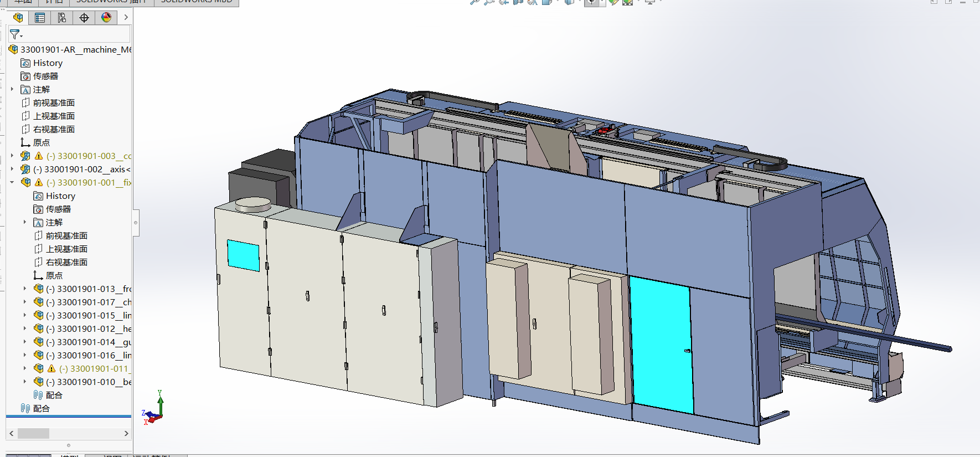Expand the 33001901-003 component node

pos(12,156)
